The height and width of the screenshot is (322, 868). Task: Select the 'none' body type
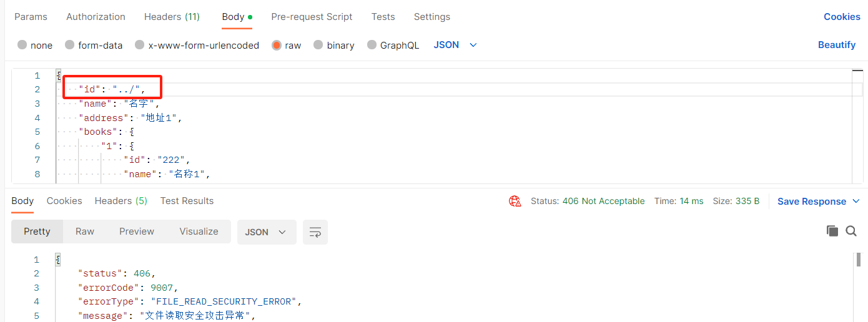coord(22,45)
